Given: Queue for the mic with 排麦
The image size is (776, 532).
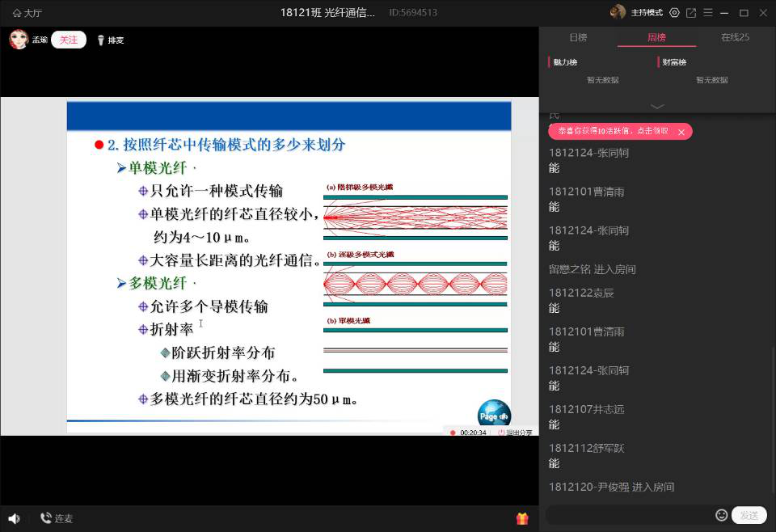Looking at the screenshot, I should tap(111, 40).
